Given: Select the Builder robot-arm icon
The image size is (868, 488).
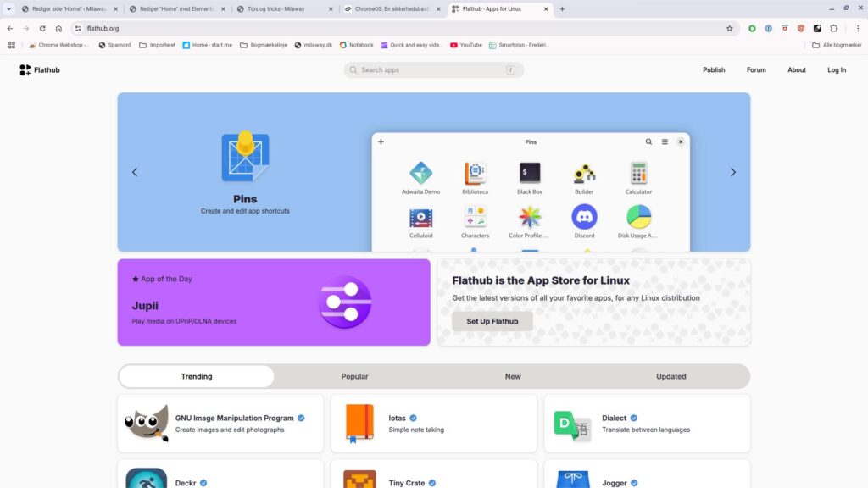Looking at the screenshot, I should tap(583, 171).
